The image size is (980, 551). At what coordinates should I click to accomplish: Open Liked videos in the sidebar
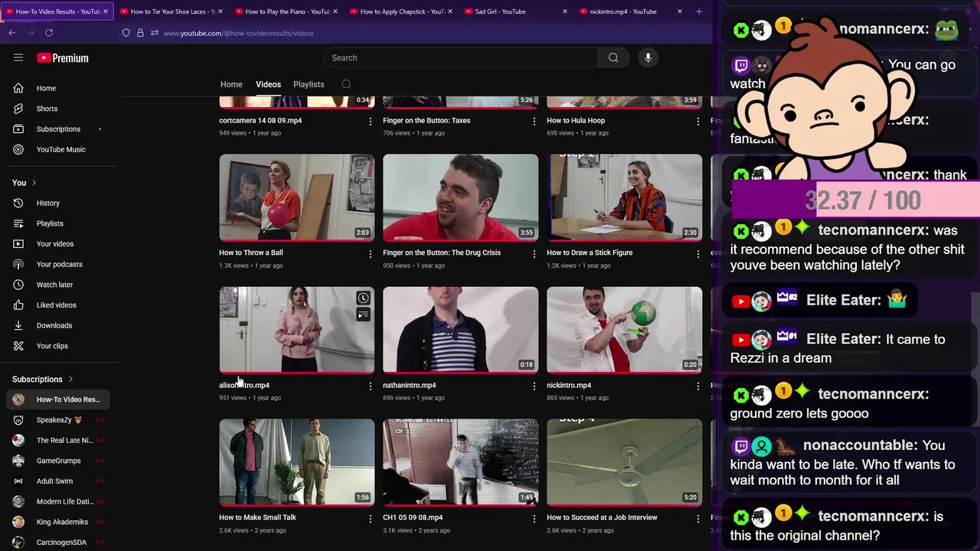pos(58,305)
